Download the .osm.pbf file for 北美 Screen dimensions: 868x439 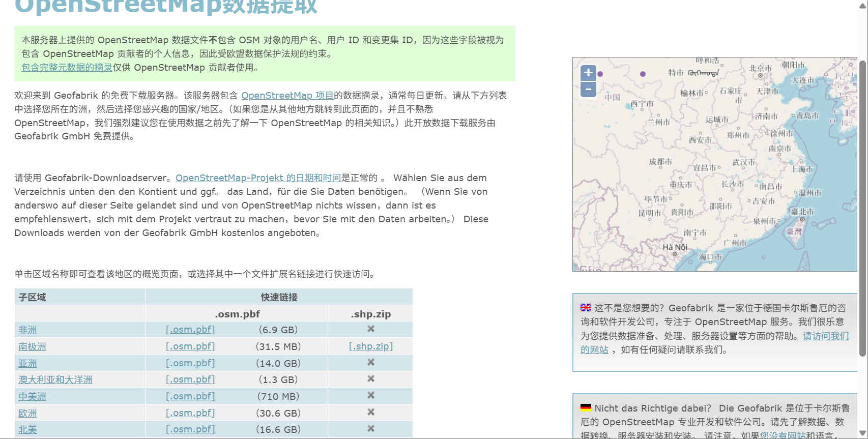[190, 429]
